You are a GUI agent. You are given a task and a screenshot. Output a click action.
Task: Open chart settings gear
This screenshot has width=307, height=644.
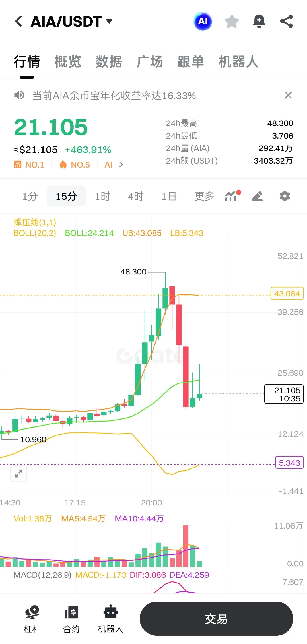pyautogui.click(x=285, y=196)
